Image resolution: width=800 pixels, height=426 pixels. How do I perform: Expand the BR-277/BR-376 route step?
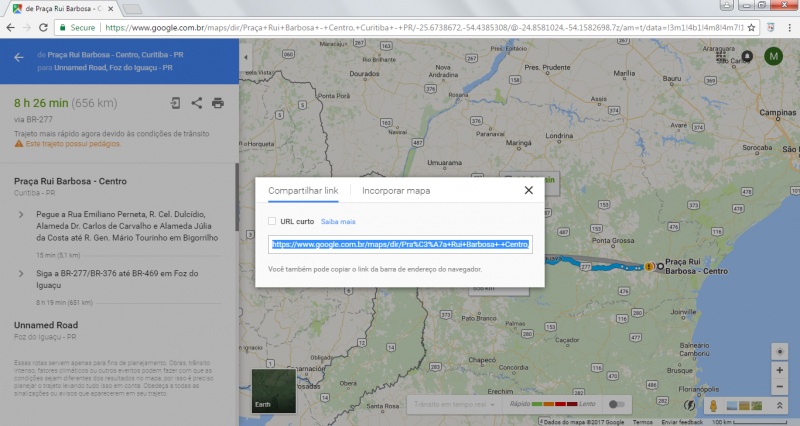21,273
